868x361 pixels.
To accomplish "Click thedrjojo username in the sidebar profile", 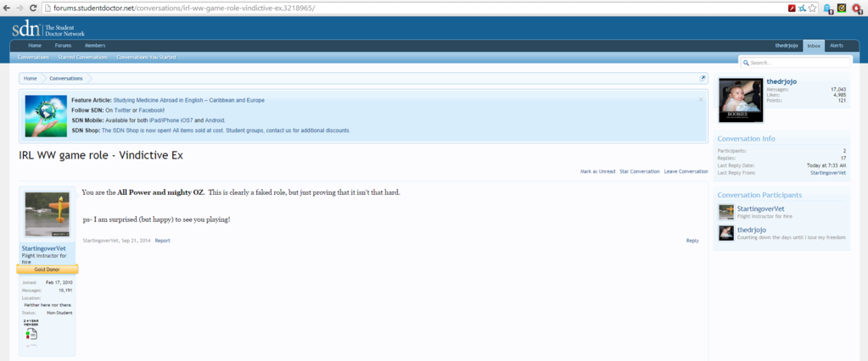I will click(x=781, y=81).
